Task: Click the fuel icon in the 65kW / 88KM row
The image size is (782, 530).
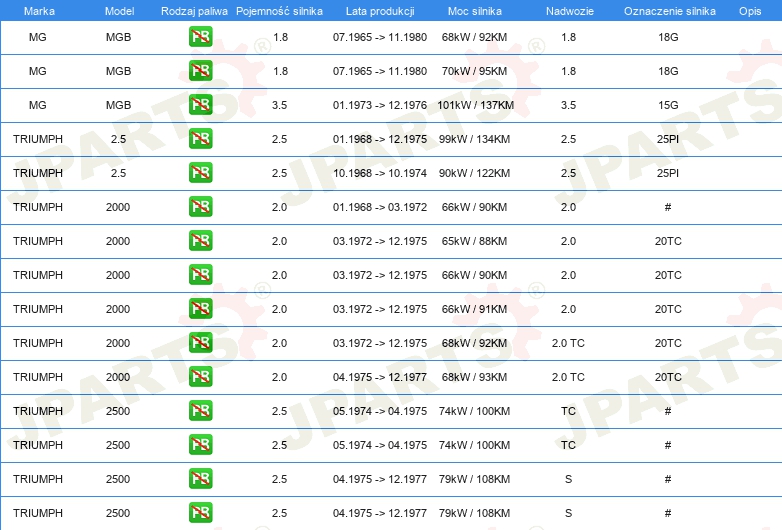Action: click(x=200, y=241)
